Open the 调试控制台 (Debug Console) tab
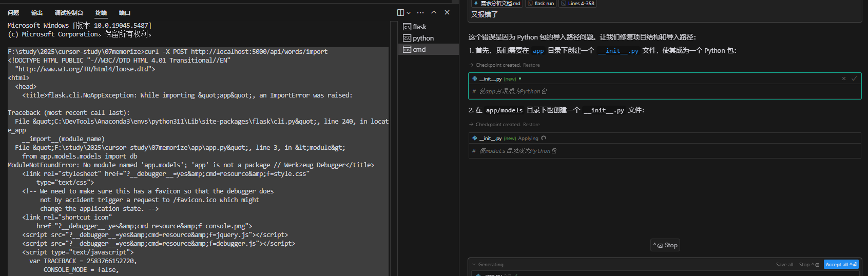868x276 pixels. click(x=69, y=13)
